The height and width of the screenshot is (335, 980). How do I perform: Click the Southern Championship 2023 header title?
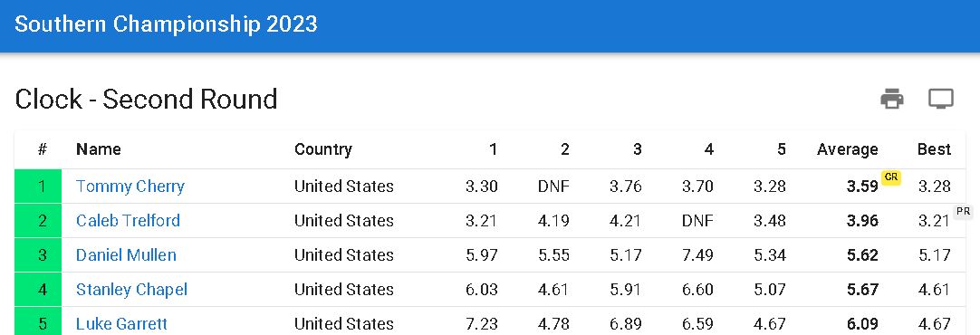pos(167,24)
